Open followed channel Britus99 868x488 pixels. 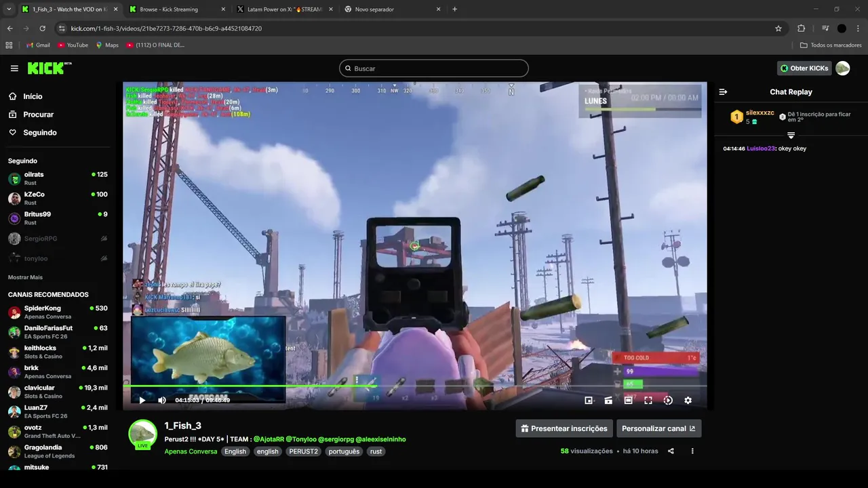(x=58, y=218)
